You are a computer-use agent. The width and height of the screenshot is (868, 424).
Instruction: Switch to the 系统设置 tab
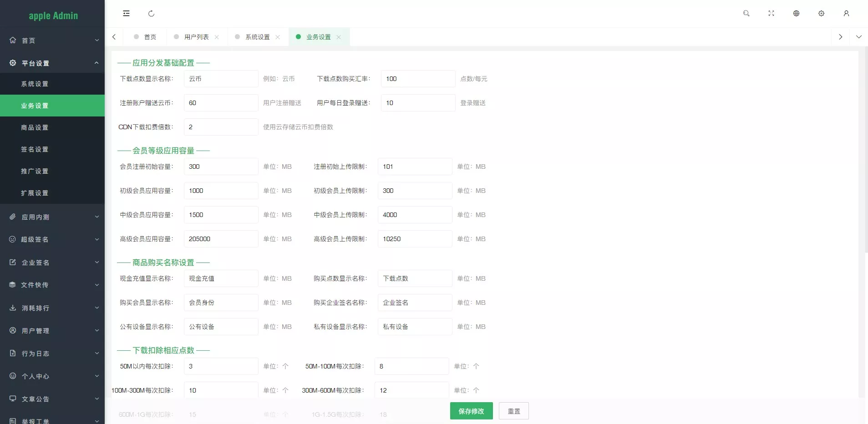[257, 37]
